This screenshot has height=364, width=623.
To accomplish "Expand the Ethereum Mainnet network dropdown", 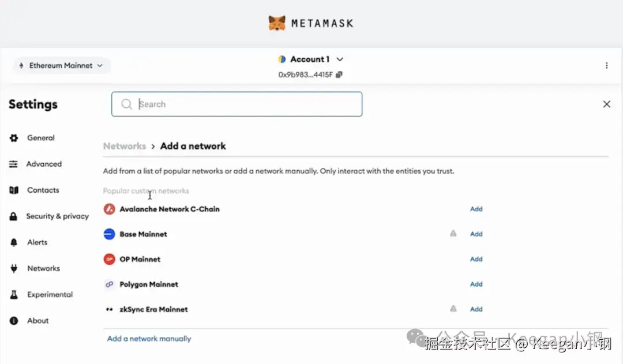I will [61, 66].
